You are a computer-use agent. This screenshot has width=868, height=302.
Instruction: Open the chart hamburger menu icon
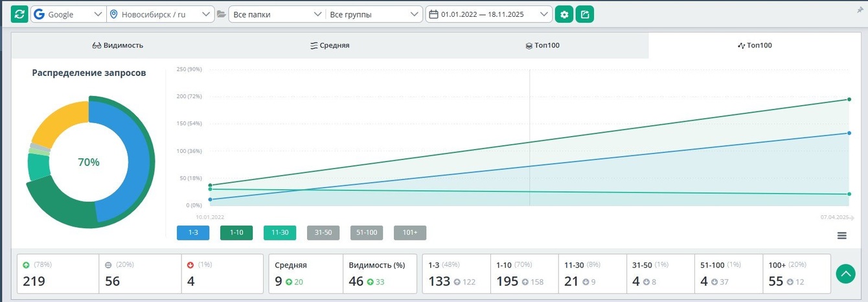842,236
